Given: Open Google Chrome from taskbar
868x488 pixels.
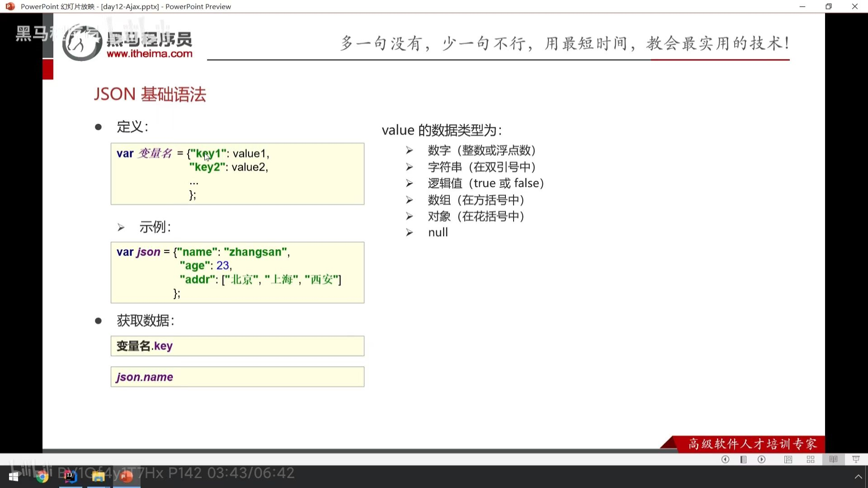Looking at the screenshot, I should [42, 477].
